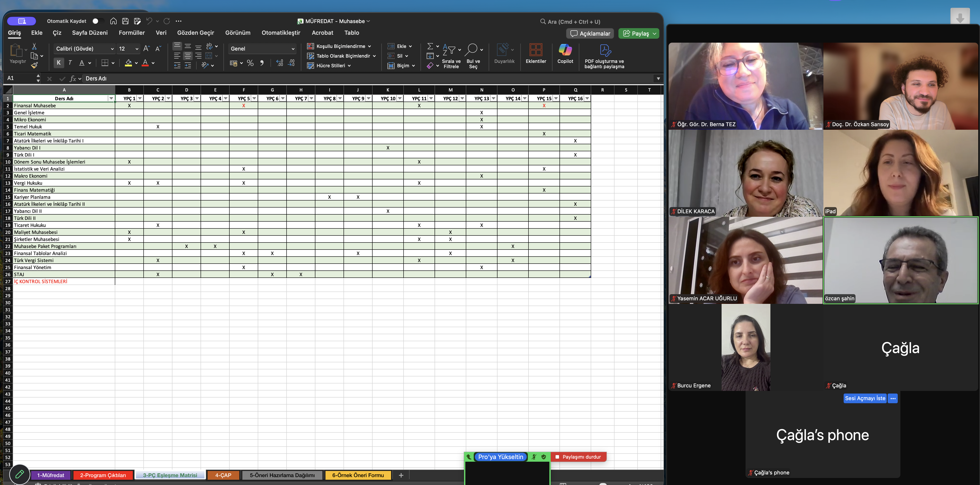Screen dimensions: 980x485
Task: Switch to the 2-Program Çıktıları sheet tab
Action: click(x=103, y=475)
